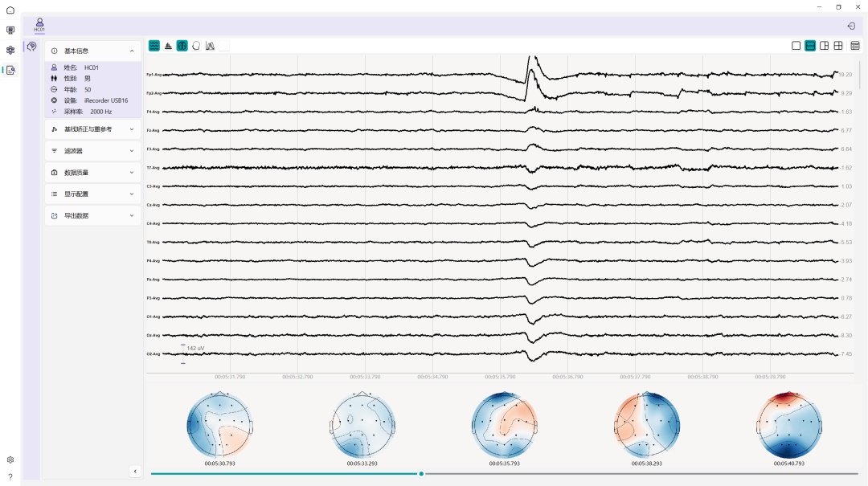
Task: Toggle the EEG waveform view button
Action: click(154, 46)
